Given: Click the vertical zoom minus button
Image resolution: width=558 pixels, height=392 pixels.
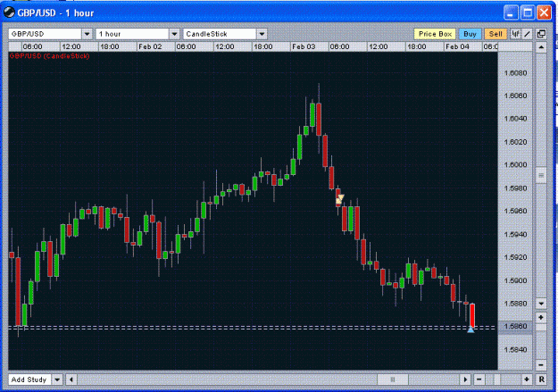Looking at the screenshot, I should coord(541,364).
